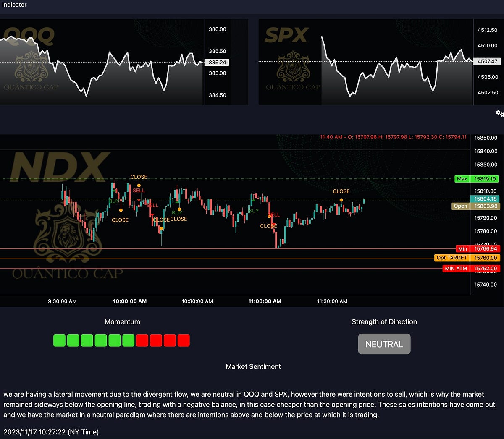Viewport: 504px width, 439px height.
Task: Toggle the last red Momentum square
Action: coord(183,340)
